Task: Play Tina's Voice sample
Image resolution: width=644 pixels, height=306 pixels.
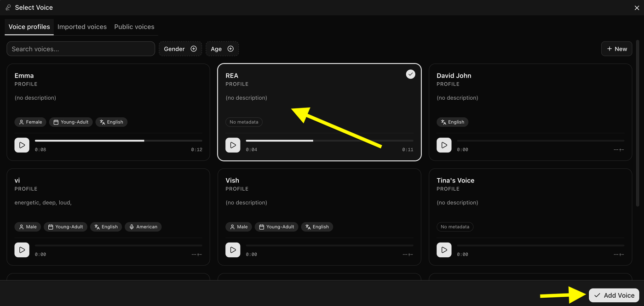Action: (x=444, y=250)
